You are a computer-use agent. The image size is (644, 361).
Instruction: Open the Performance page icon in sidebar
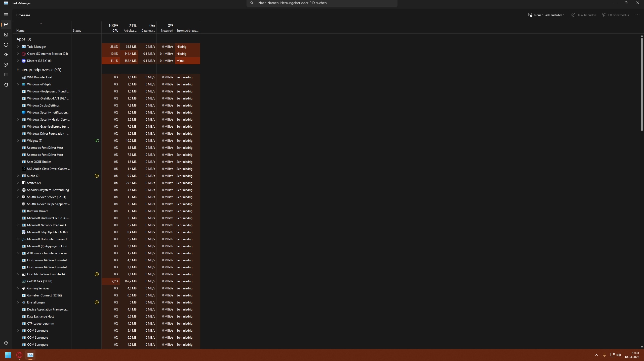coord(6,35)
